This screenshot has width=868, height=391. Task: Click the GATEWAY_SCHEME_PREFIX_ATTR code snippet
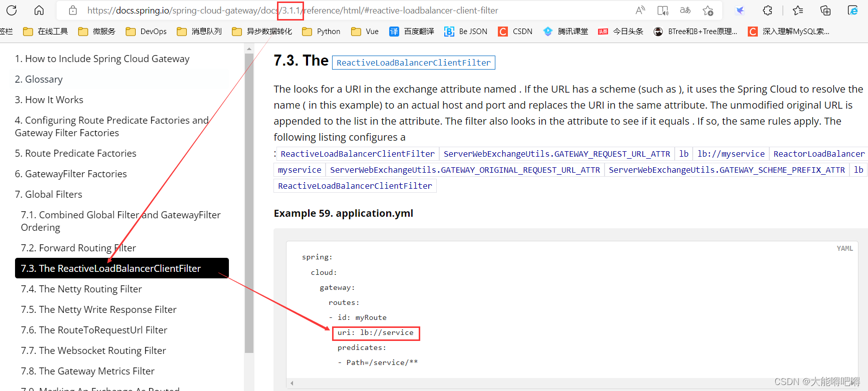727,170
